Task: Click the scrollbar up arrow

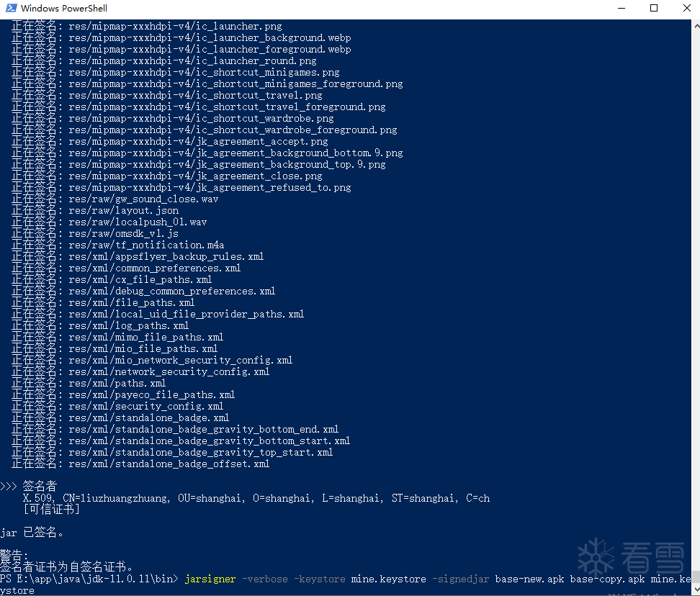Action: (x=696, y=26)
